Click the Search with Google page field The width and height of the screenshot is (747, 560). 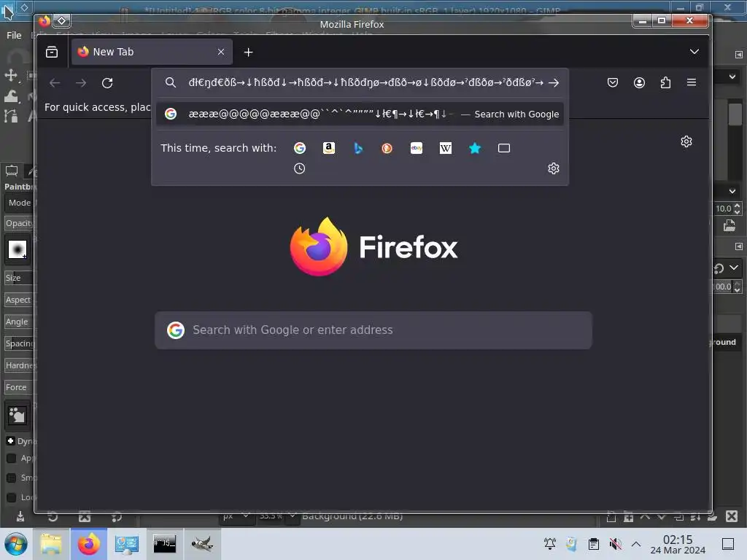click(373, 330)
